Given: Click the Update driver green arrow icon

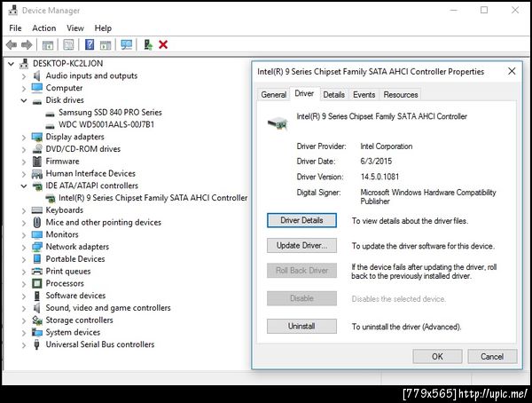Looking at the screenshot, I should click(x=148, y=44).
